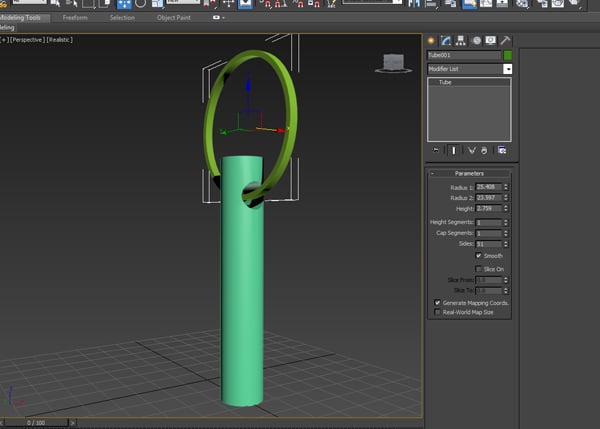The height and width of the screenshot is (429, 600).
Task: Open the [Realistic] shading menu
Action: click(59, 40)
